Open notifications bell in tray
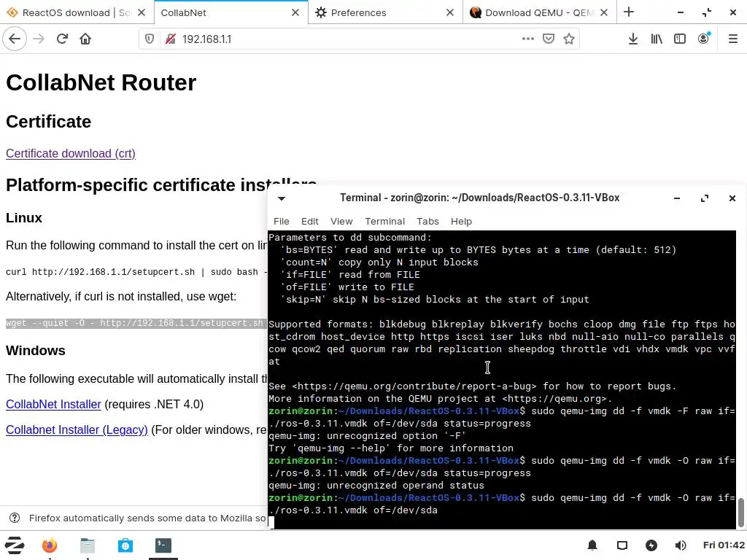Viewport: 747px width, 560px height. click(592, 545)
